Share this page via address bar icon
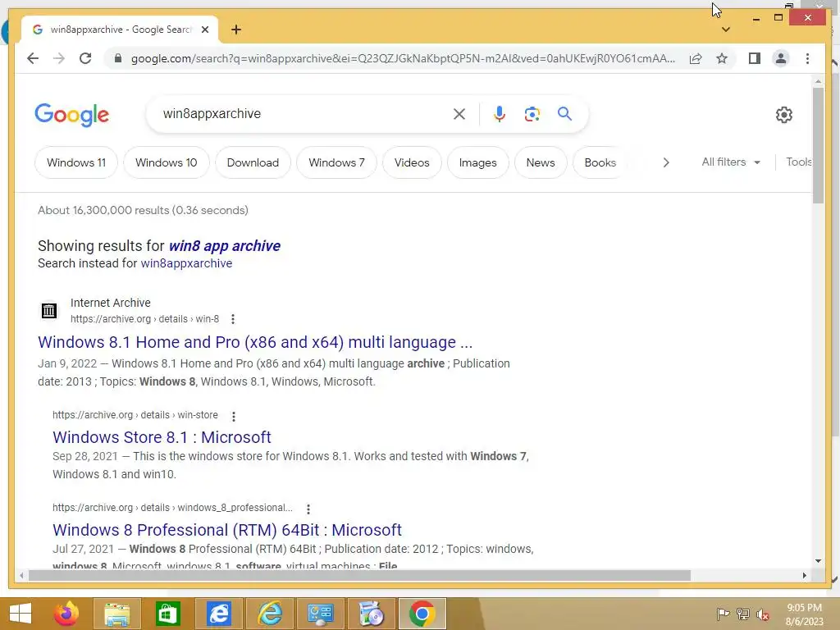840x630 pixels. [696, 58]
